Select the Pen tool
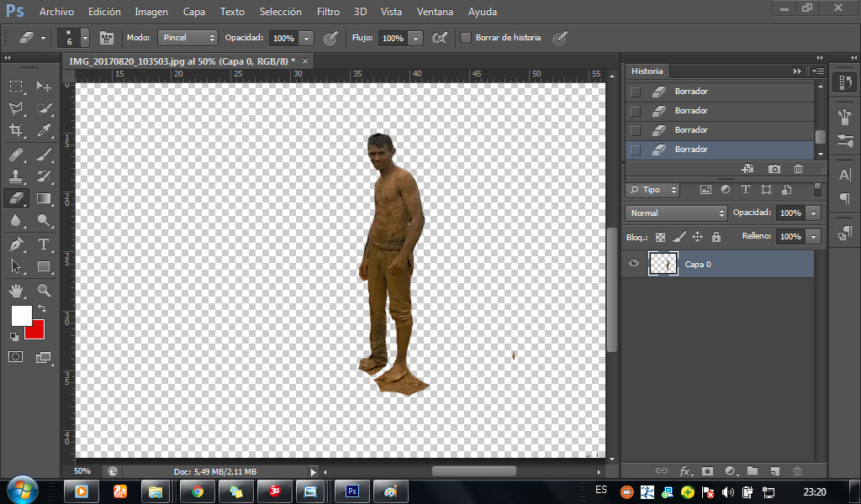The image size is (861, 504). [16, 244]
